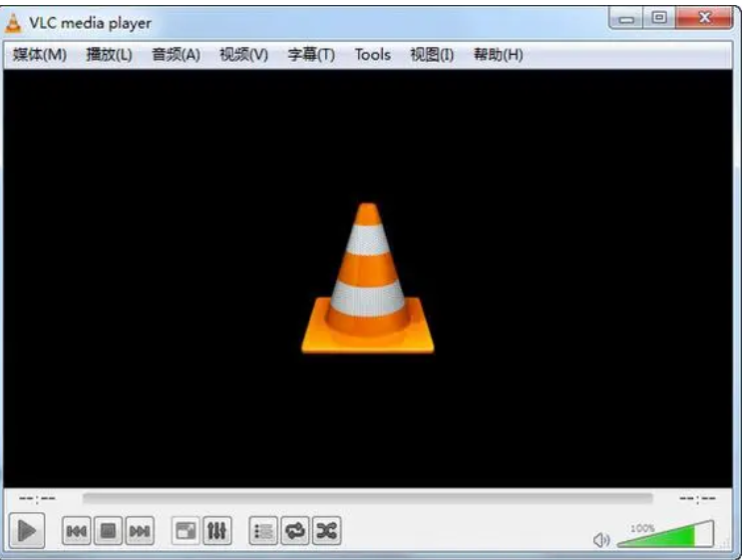Viewport: 742px width, 560px height.
Task: Minimize the VLC window
Action: (x=626, y=19)
